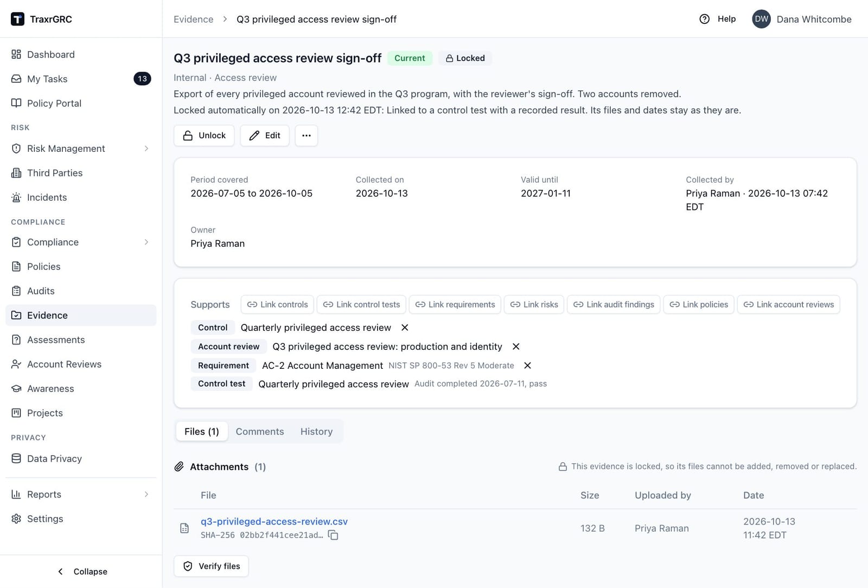868x588 pixels.
Task: Click the TraxrGRC logo icon
Action: [x=17, y=19]
